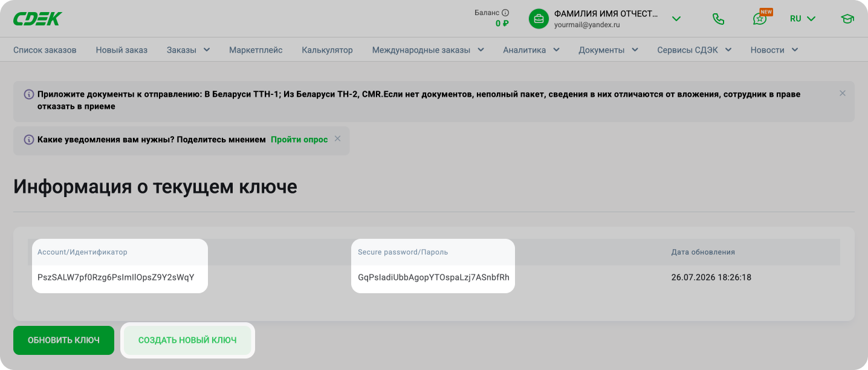868x370 pixels.
Task: Click the phone call icon
Action: [718, 19]
